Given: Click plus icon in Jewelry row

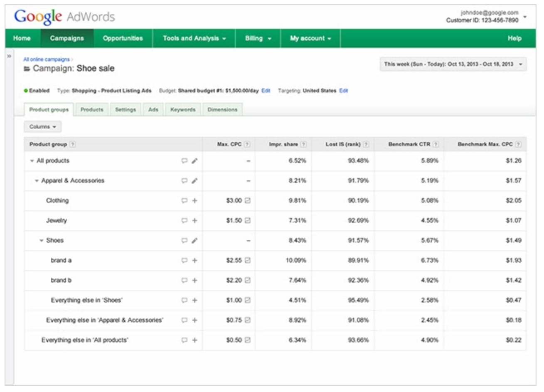Looking at the screenshot, I should click(194, 221).
